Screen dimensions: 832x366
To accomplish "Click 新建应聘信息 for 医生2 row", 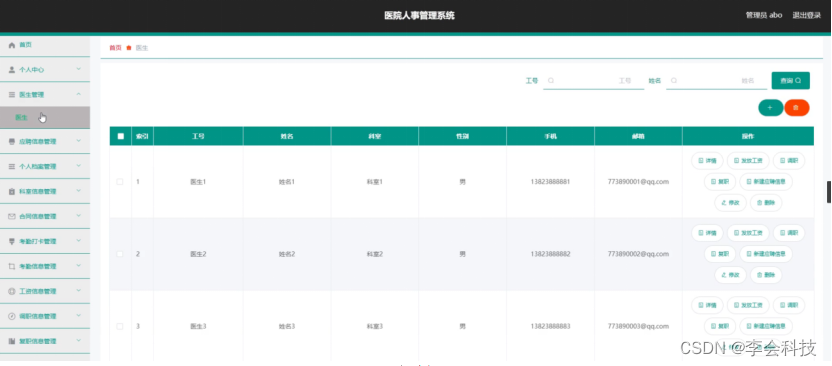I will (766, 254).
